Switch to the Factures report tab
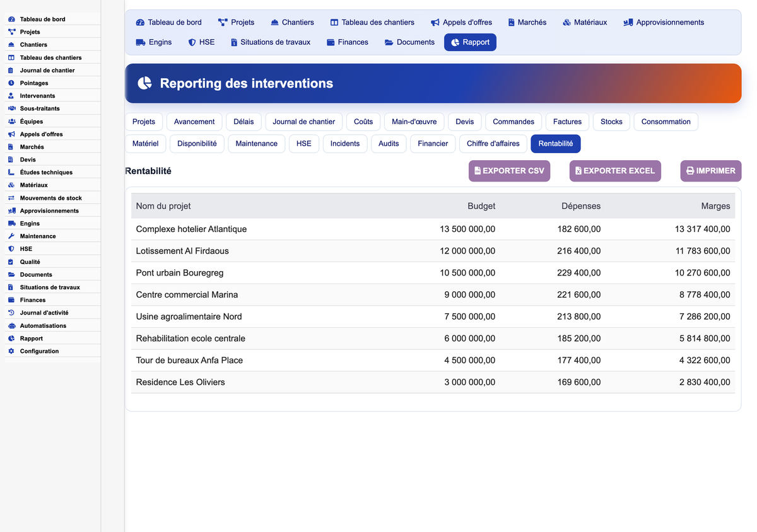 (x=568, y=122)
